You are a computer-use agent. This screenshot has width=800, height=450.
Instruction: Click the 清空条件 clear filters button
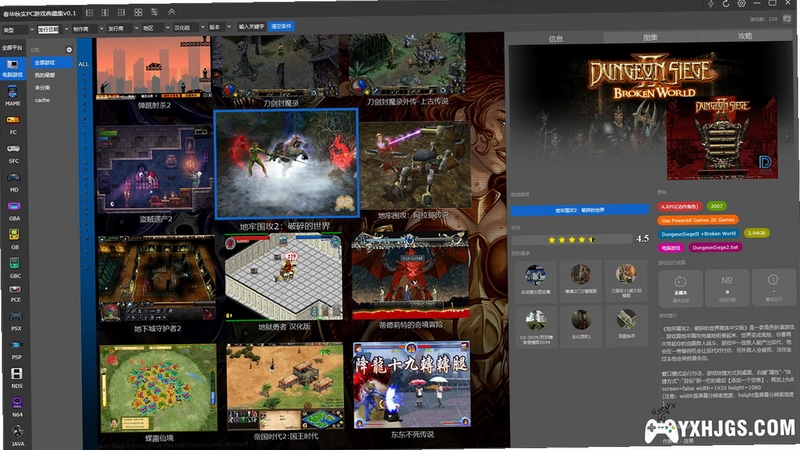pos(281,26)
